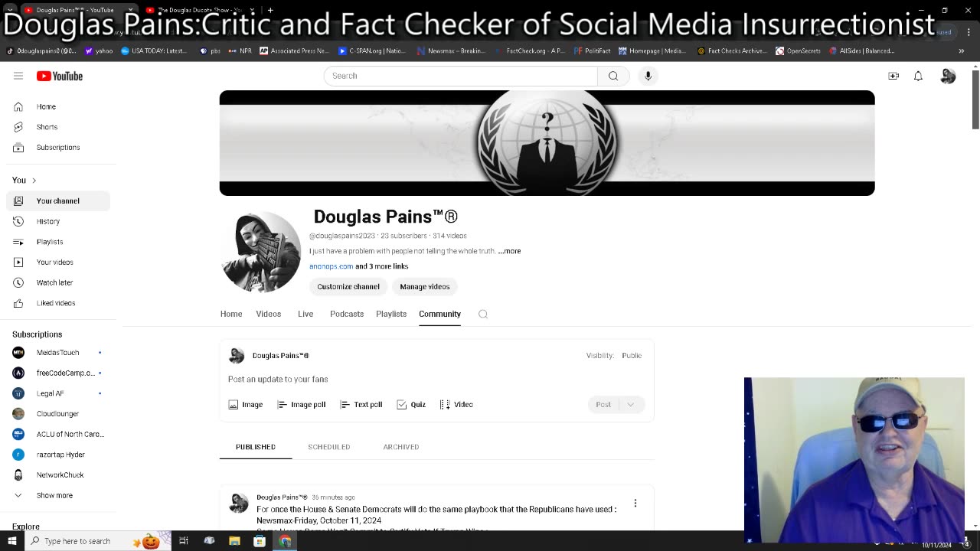
Task: Create a Quiz post
Action: [x=411, y=404]
